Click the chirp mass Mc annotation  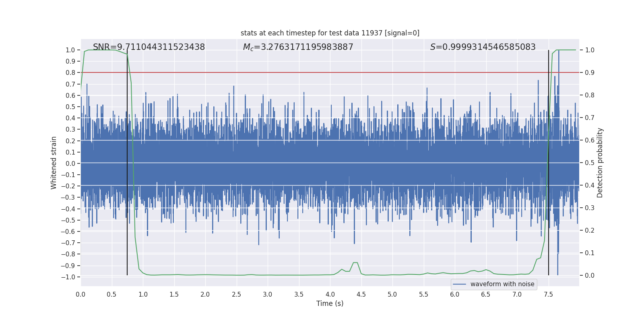[x=298, y=47]
